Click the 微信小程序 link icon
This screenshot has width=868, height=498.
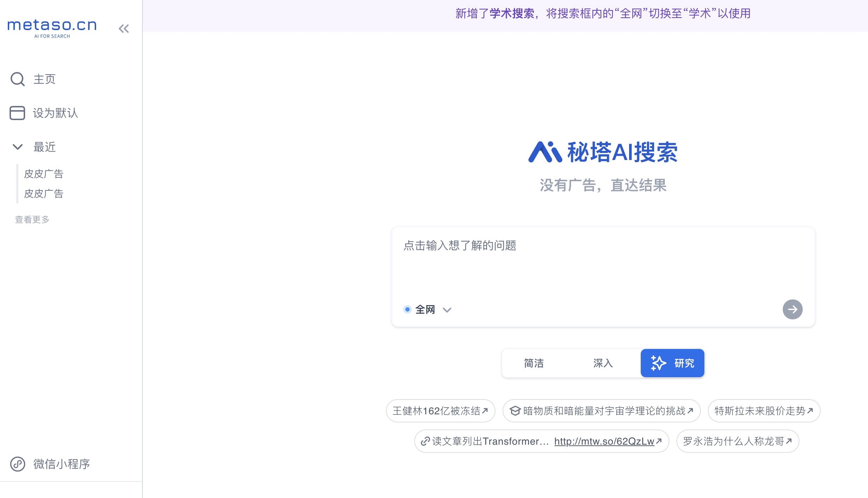coord(17,464)
